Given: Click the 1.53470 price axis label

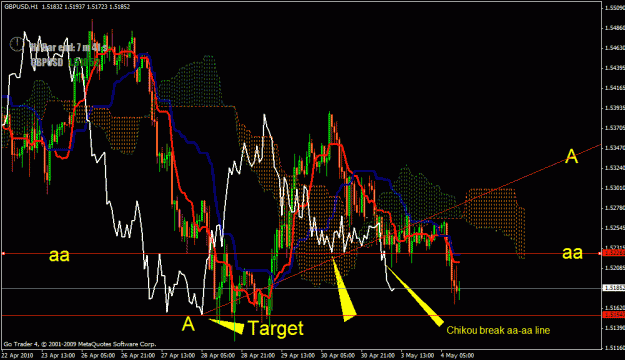Looking at the screenshot, I should coord(615,148).
